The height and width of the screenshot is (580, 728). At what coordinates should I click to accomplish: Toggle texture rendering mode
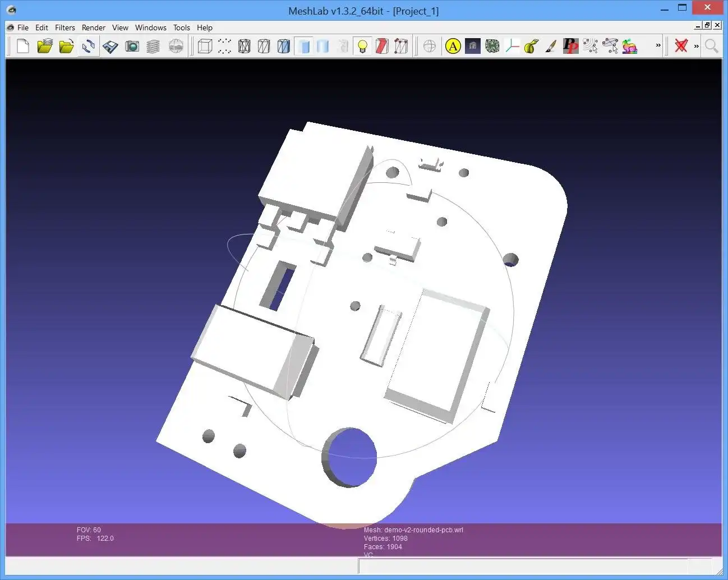click(343, 46)
